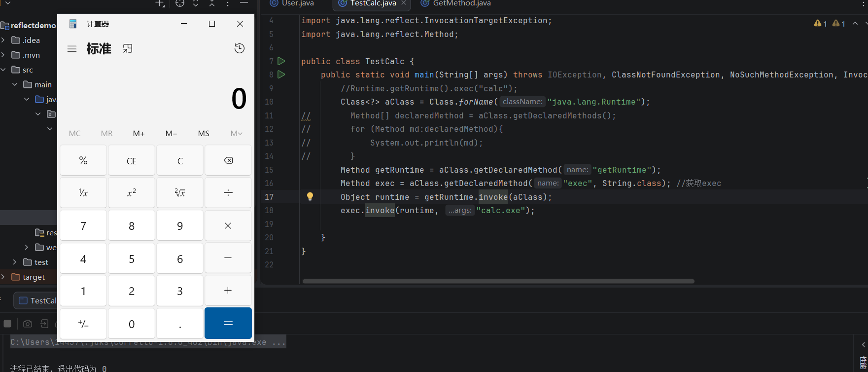Click the Calculator square root key
The width and height of the screenshot is (868, 372).
[x=180, y=193]
